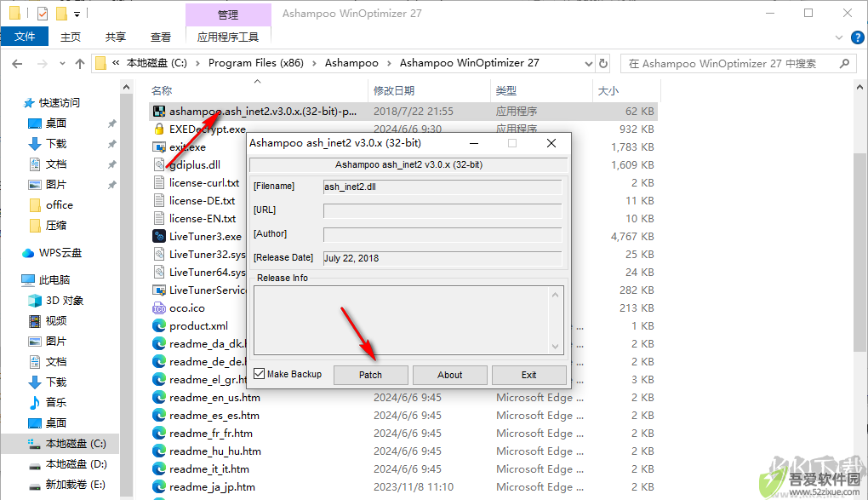Click the empty Author field

pyautogui.click(x=443, y=234)
